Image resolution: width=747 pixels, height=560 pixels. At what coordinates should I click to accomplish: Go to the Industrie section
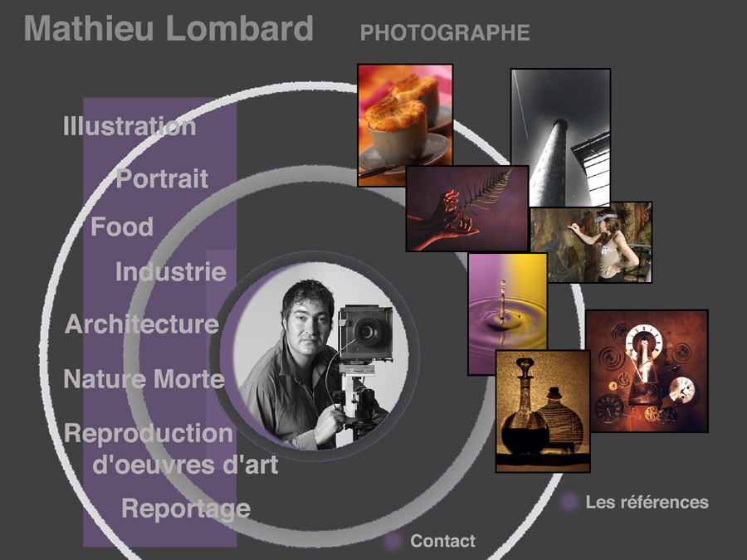170,271
